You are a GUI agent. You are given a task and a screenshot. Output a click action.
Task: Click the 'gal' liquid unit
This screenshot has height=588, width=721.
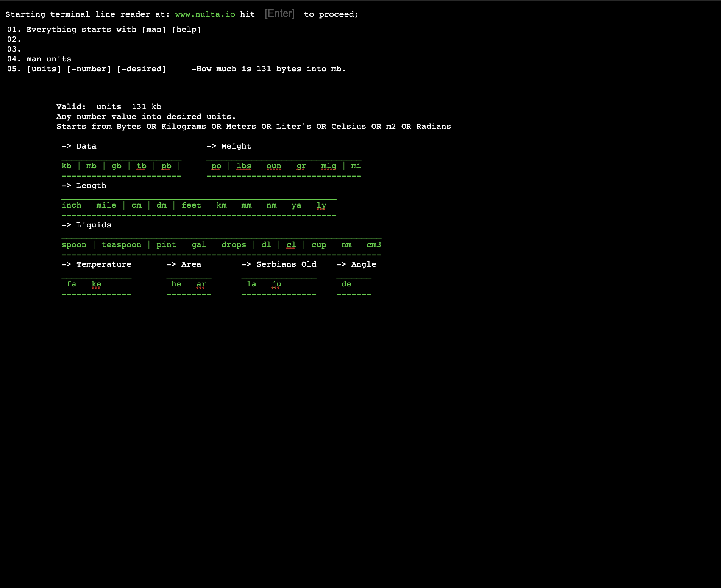click(x=199, y=245)
